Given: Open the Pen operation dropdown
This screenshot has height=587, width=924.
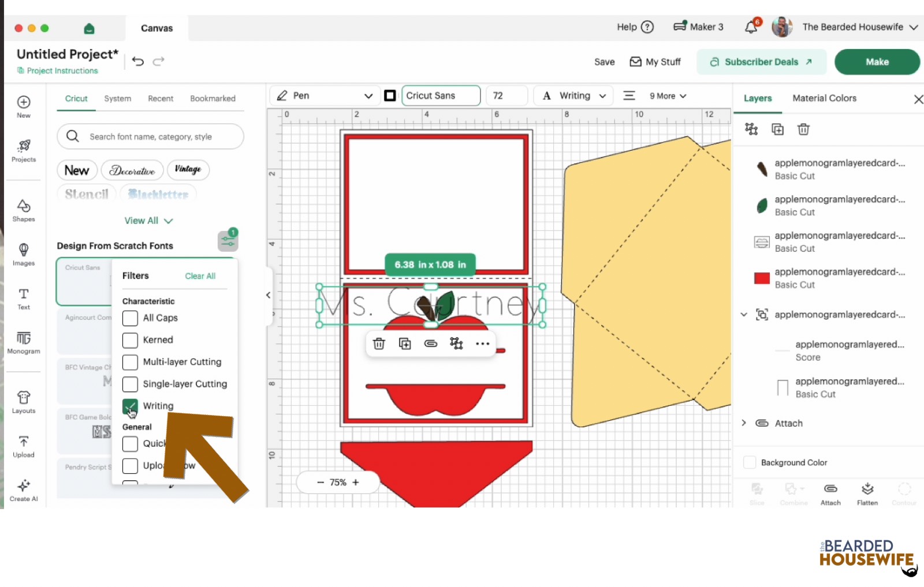Looking at the screenshot, I should (326, 96).
